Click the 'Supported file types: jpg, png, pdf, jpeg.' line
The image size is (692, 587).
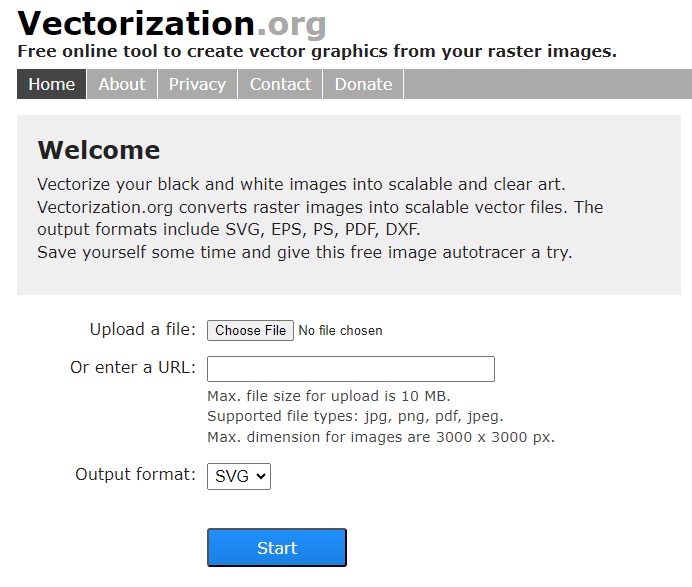click(x=355, y=416)
